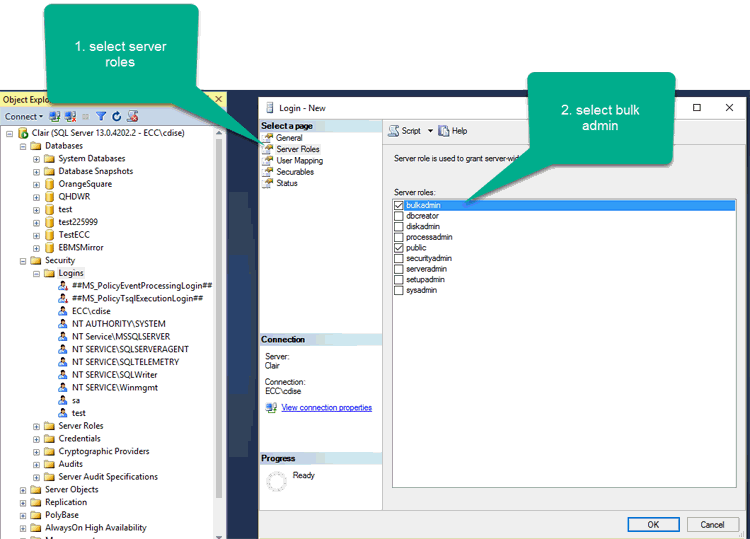Image resolution: width=750 pixels, height=539 pixels.
Task: Uncheck the bulkadmin server role
Action: 399,205
